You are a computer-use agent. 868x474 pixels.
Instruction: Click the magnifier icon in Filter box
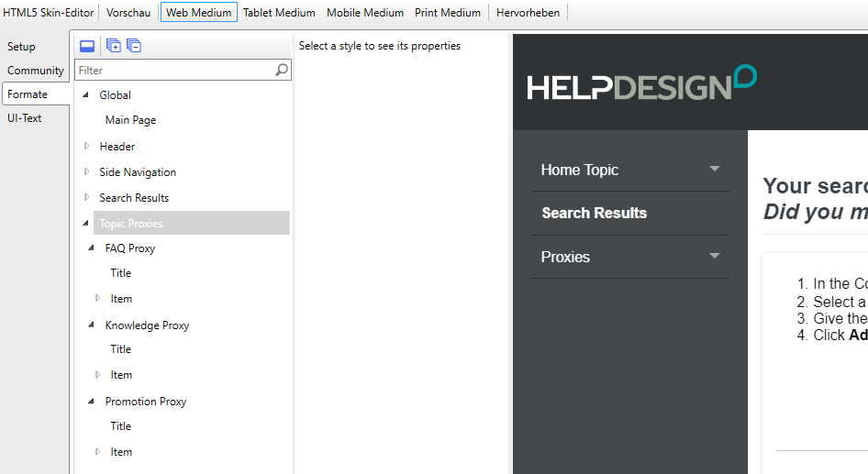(282, 70)
